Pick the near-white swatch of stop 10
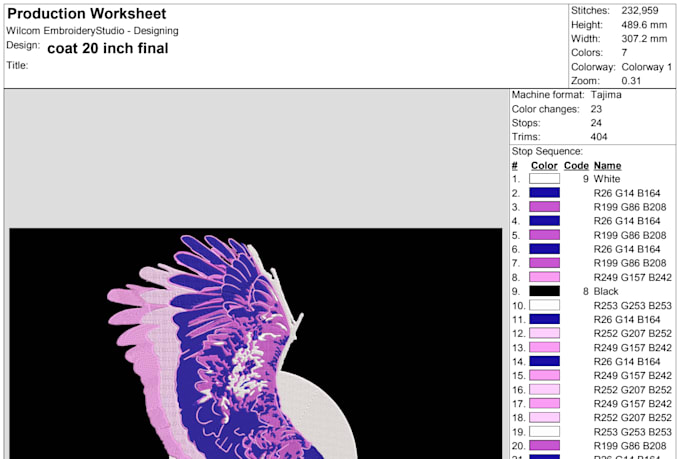 pyautogui.click(x=544, y=305)
